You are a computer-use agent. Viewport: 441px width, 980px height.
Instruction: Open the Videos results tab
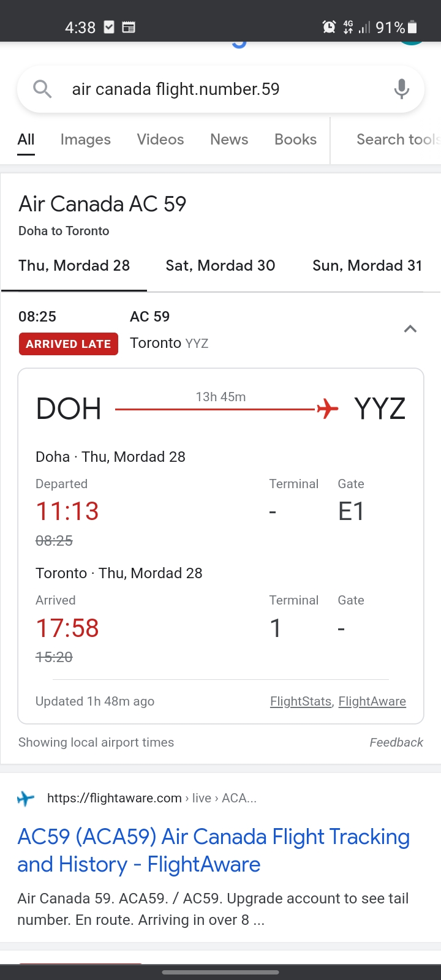click(160, 140)
